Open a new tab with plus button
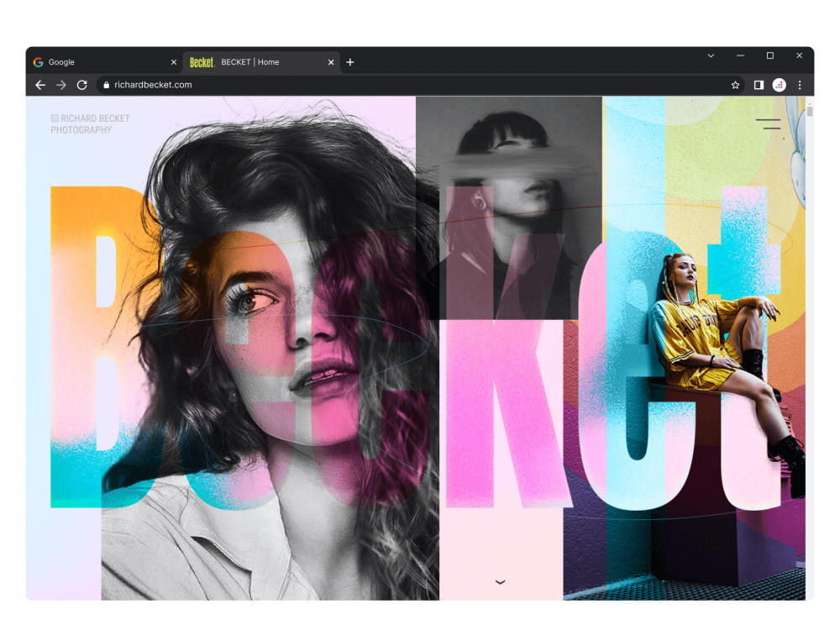The height and width of the screenshot is (630, 840). click(x=349, y=62)
